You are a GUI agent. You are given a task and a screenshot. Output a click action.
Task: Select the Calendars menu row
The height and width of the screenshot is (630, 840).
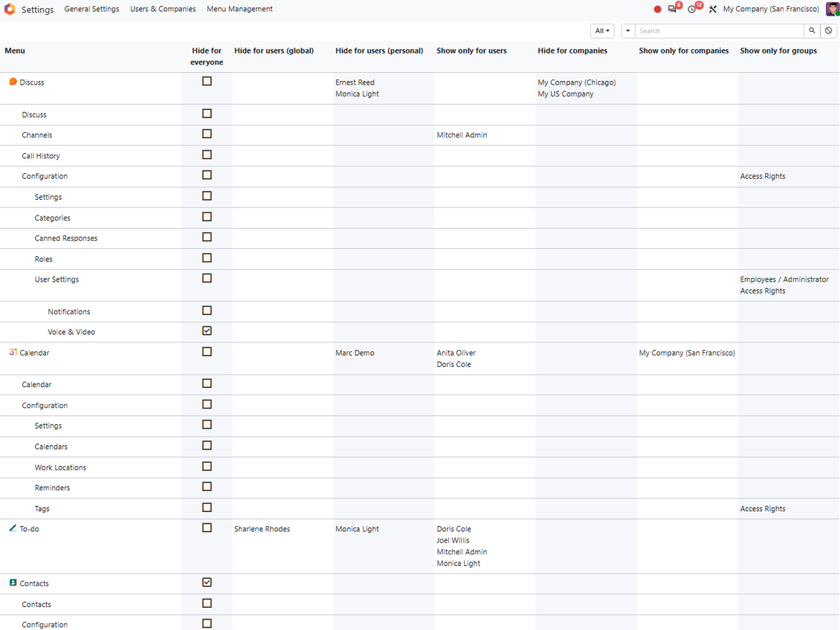pyautogui.click(x=51, y=446)
